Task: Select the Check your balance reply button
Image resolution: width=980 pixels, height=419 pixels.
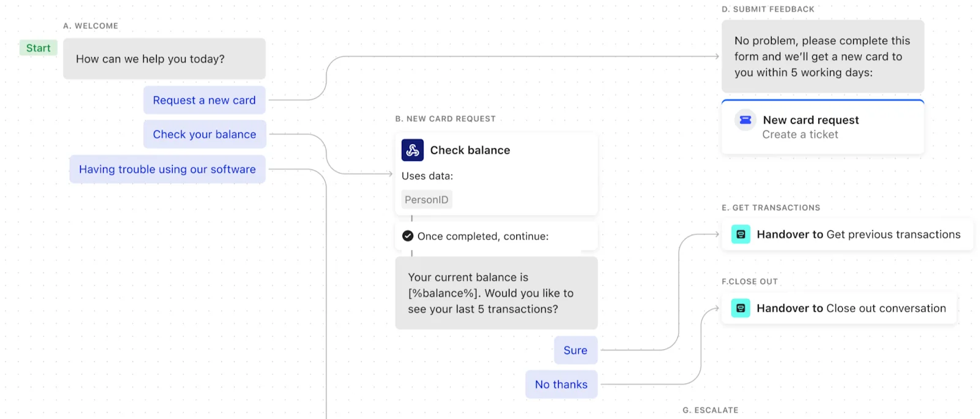Action: (205, 134)
